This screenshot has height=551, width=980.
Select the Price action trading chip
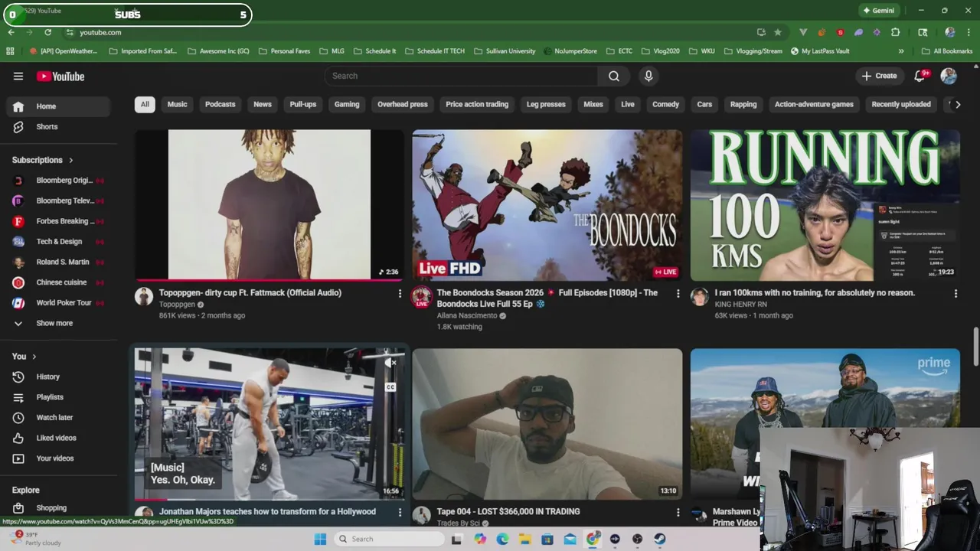click(477, 104)
